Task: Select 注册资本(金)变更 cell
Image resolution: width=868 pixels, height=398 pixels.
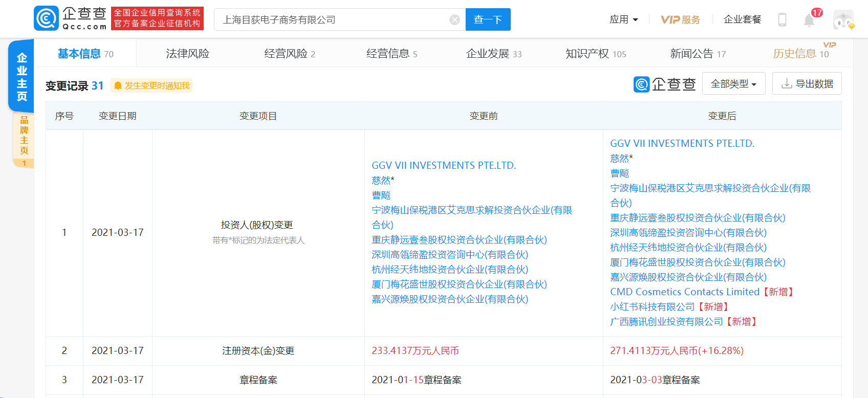Action: pyautogui.click(x=258, y=350)
